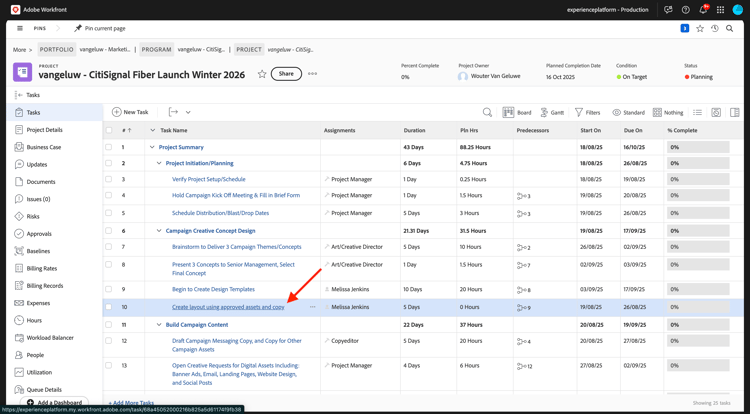The image size is (750, 414).
Task: Click the task list search magnifier
Action: (x=487, y=113)
